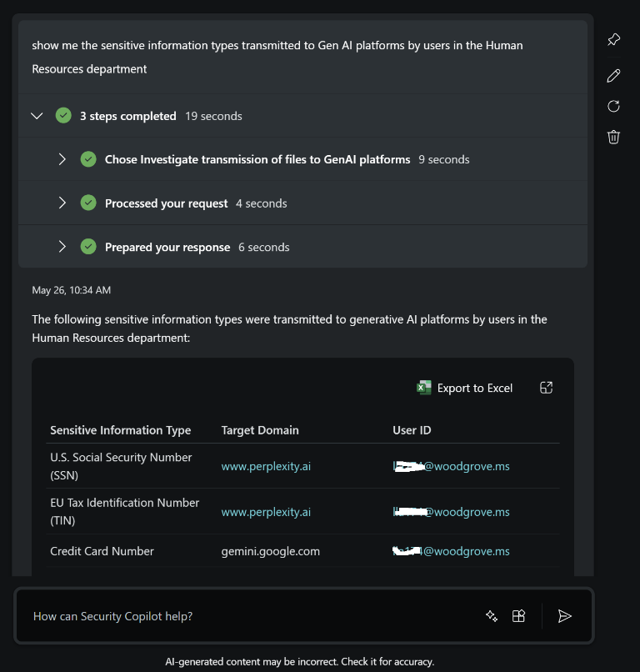This screenshot has height=672, width=640.
Task: Click the Security Copilot prompt input field
Action: (x=250, y=616)
